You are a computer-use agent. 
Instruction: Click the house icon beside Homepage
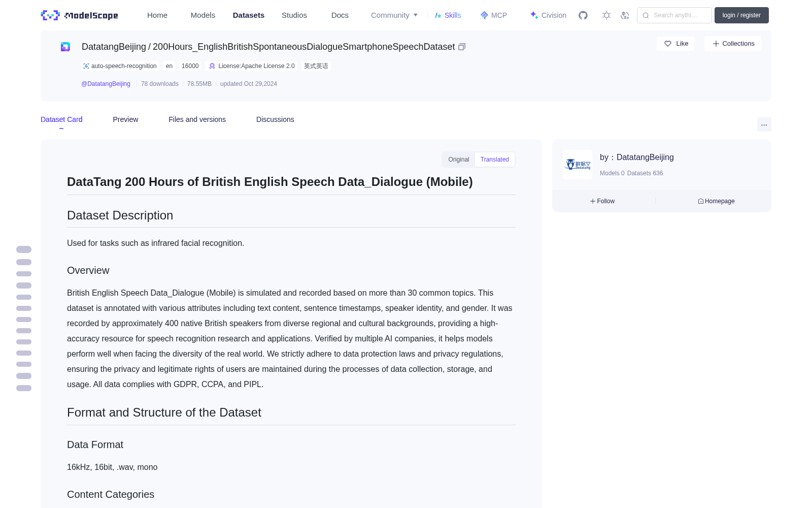[x=701, y=201]
